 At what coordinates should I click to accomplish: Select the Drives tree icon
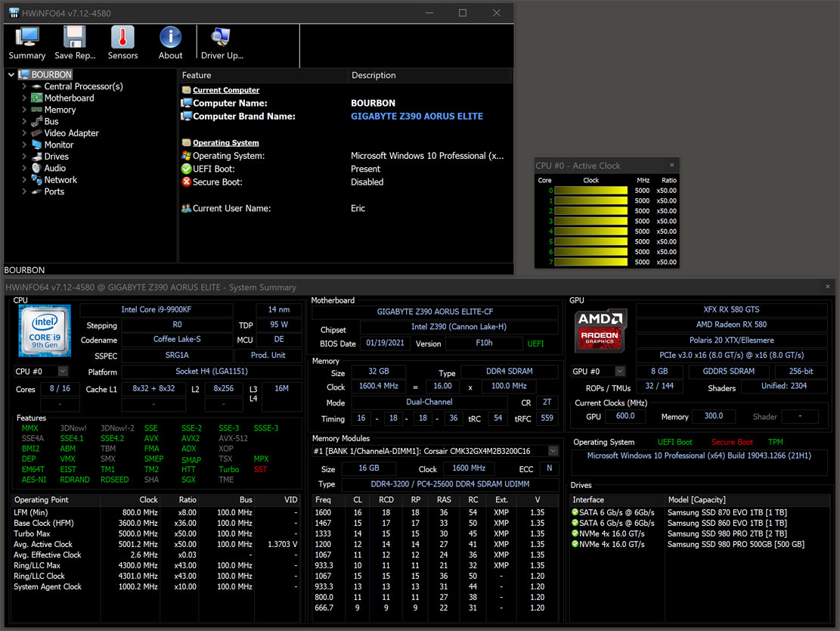click(36, 157)
